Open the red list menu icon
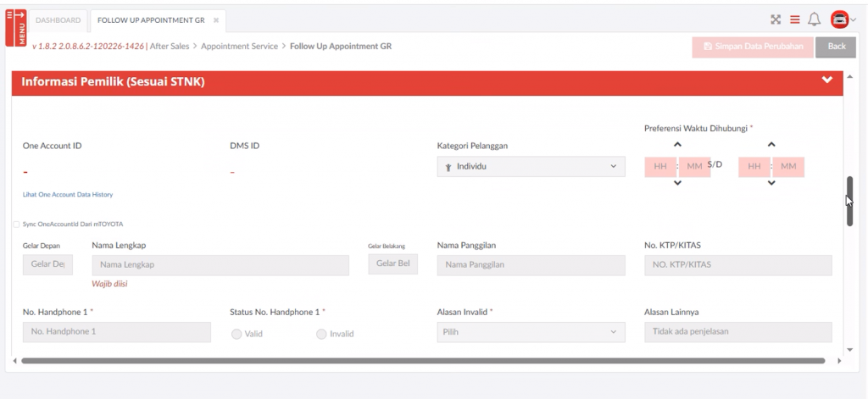868x399 pixels. (x=795, y=19)
